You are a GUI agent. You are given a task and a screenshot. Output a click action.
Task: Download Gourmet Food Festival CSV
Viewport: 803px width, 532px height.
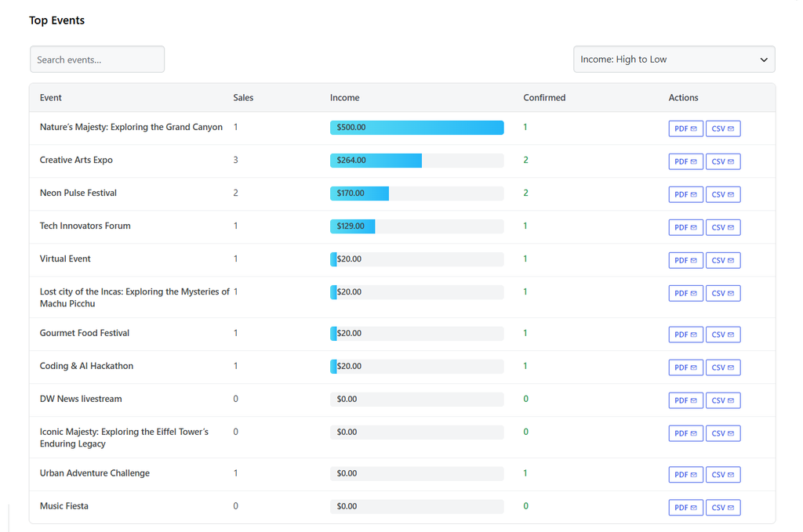point(723,335)
